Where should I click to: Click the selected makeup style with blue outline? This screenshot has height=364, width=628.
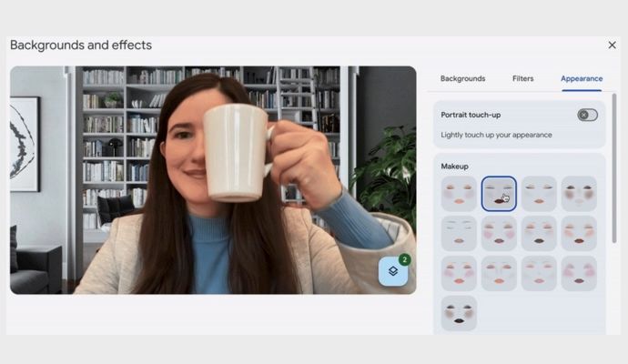pos(499,194)
